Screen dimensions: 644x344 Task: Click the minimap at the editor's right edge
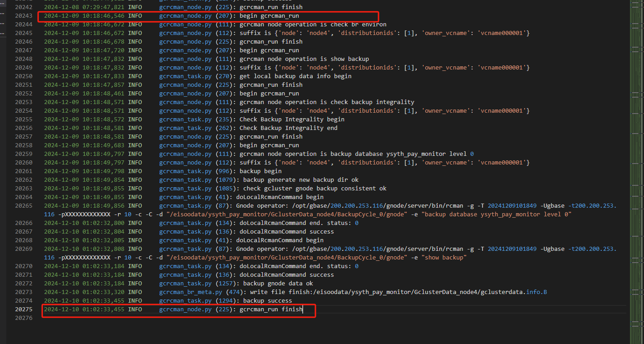click(x=637, y=172)
